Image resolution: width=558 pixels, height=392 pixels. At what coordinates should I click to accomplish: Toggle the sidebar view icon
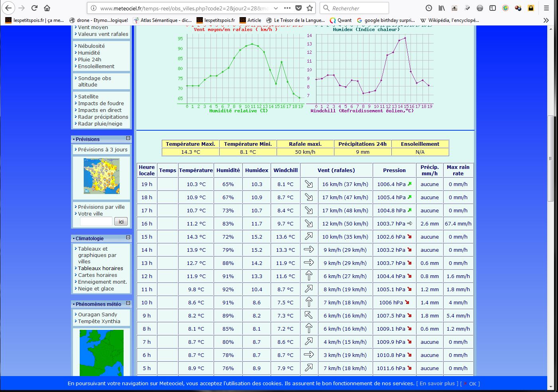493,8
